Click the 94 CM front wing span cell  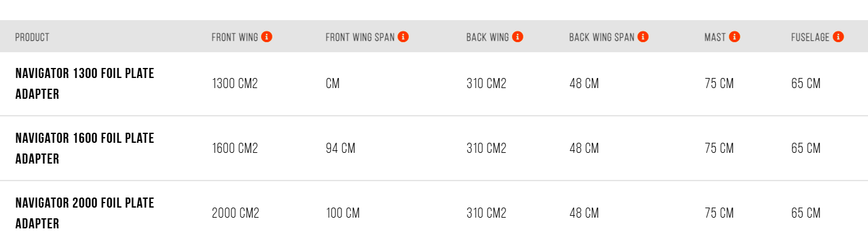340,148
